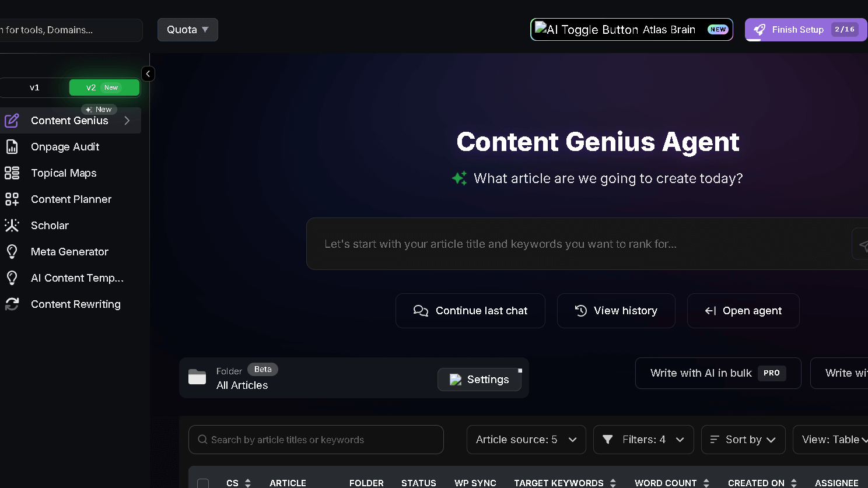Toggle the select-all checkbox in the table
This screenshot has width=868, height=488.
click(x=203, y=483)
